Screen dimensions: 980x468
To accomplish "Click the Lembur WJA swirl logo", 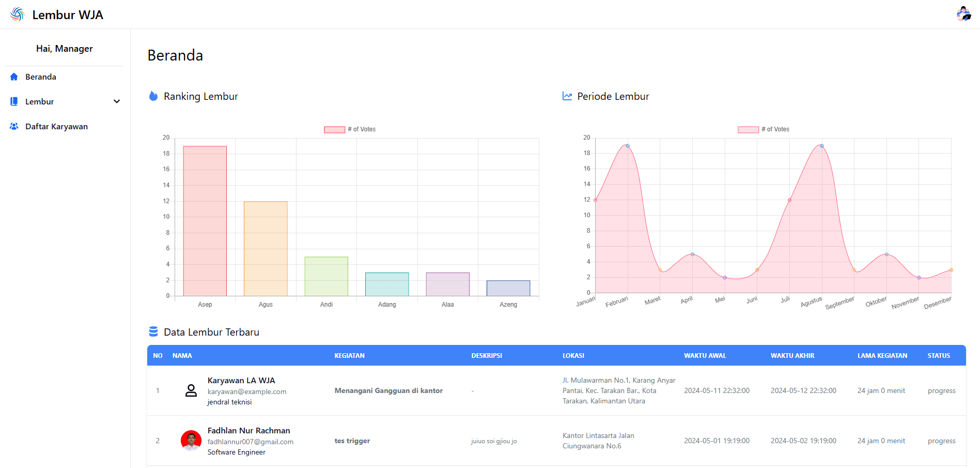I will [17, 14].
